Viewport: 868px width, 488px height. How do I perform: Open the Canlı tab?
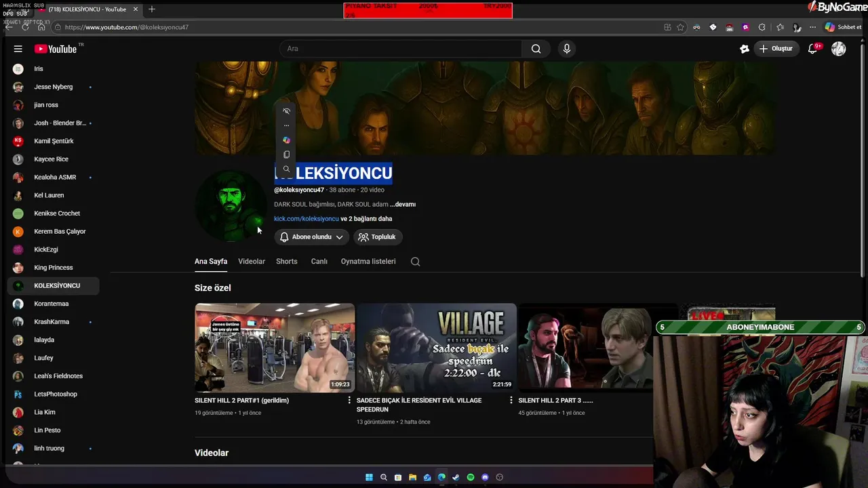click(319, 262)
